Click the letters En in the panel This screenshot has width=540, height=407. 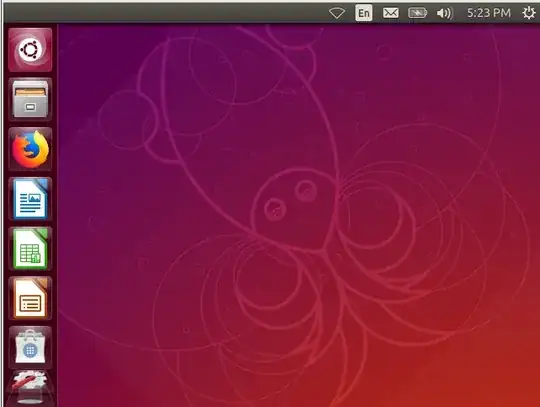pos(364,13)
